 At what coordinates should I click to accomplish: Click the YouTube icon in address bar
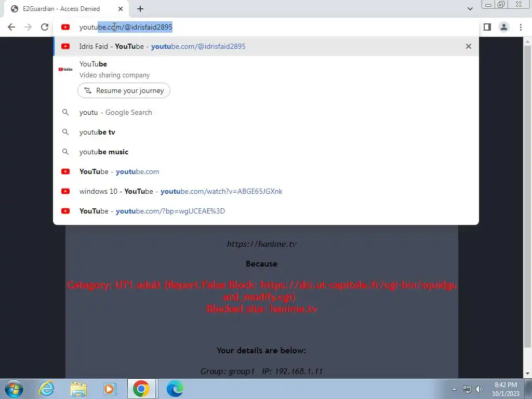tap(65, 27)
